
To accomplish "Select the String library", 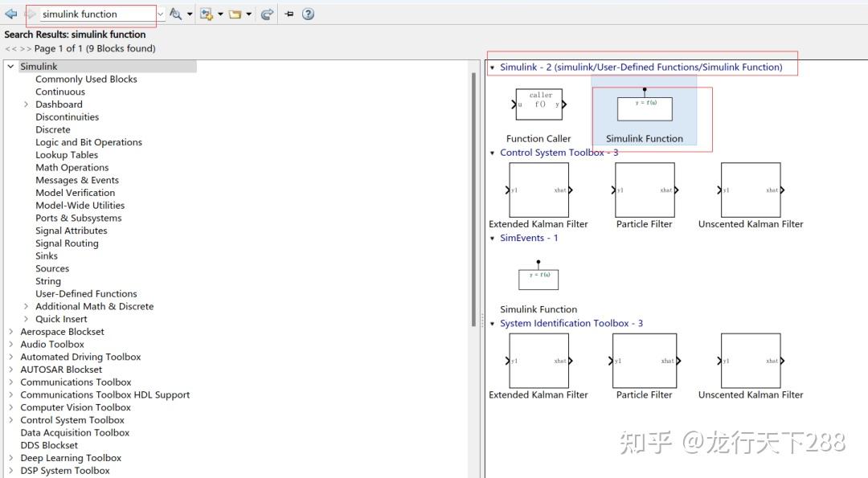I will pyautogui.click(x=48, y=281).
